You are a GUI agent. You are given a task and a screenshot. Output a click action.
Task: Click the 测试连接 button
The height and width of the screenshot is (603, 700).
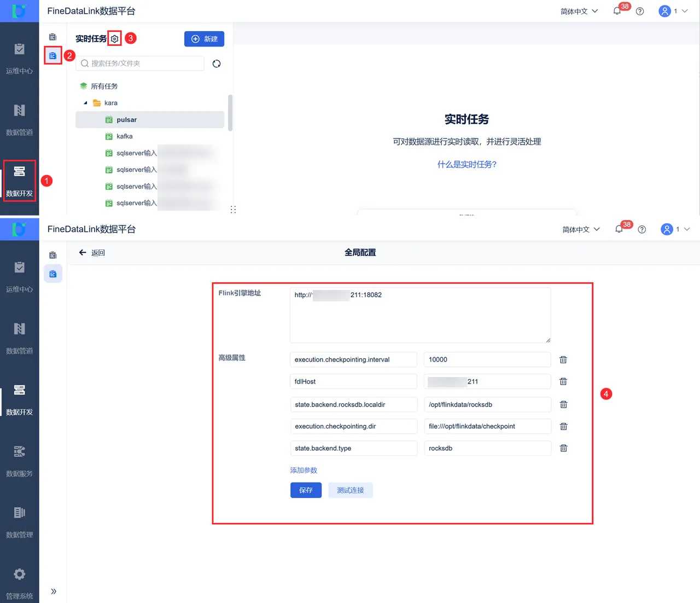[x=351, y=490]
